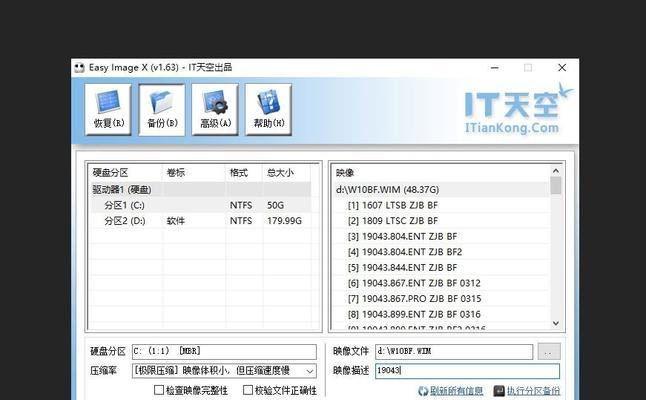
Task: Select 分区1 (C:) partition row
Action: point(200,205)
